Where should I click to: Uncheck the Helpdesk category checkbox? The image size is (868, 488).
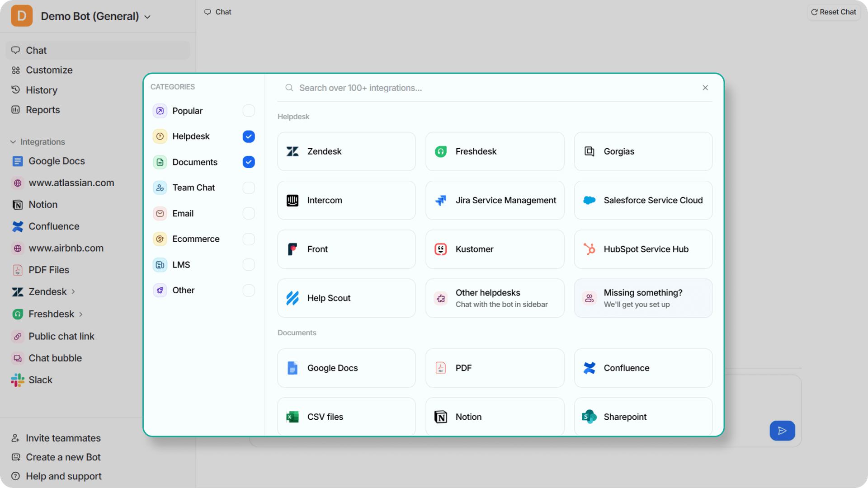[x=249, y=136]
